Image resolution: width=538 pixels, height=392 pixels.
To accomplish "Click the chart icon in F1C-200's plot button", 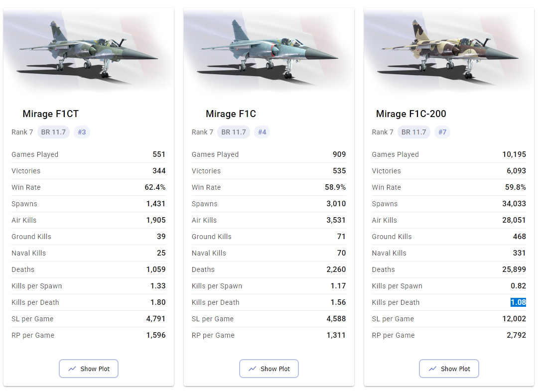I will 433,369.
